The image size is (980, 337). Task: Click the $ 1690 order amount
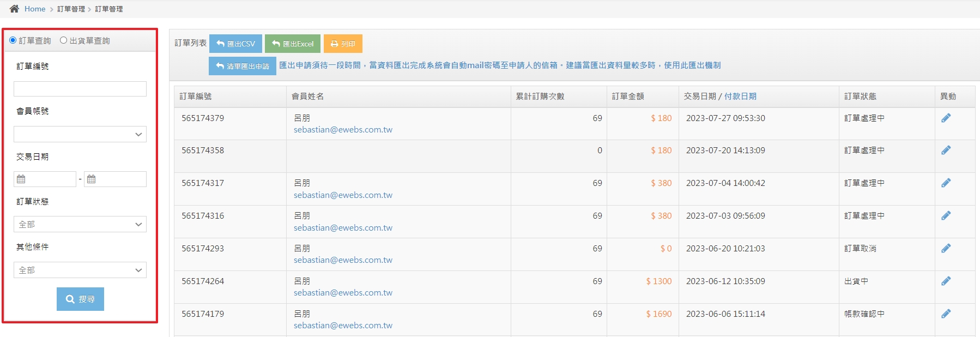(x=659, y=314)
